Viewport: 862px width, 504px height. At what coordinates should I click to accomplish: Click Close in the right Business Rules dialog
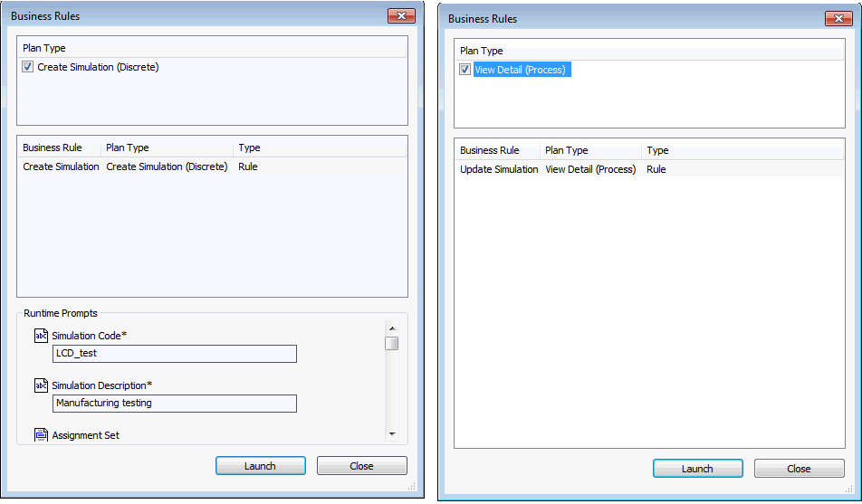click(799, 469)
